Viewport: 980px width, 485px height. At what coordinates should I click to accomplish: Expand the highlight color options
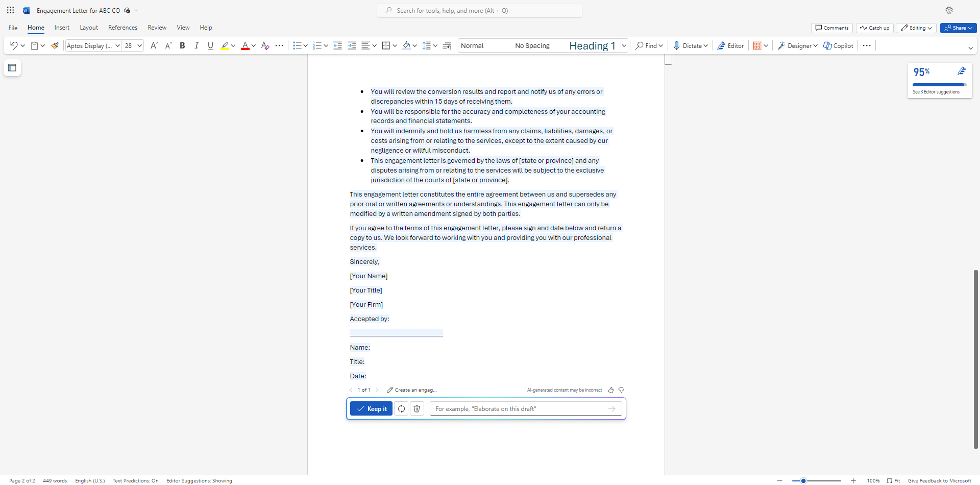233,45
